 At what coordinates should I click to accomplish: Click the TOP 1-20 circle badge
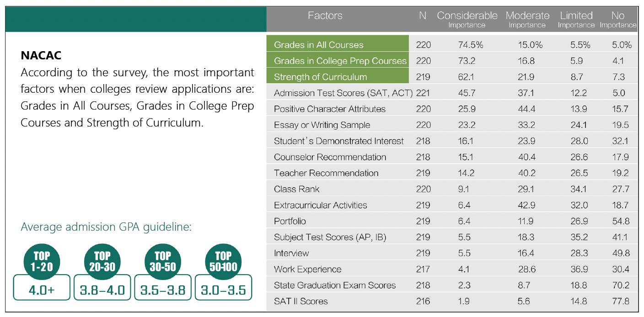[42, 261]
